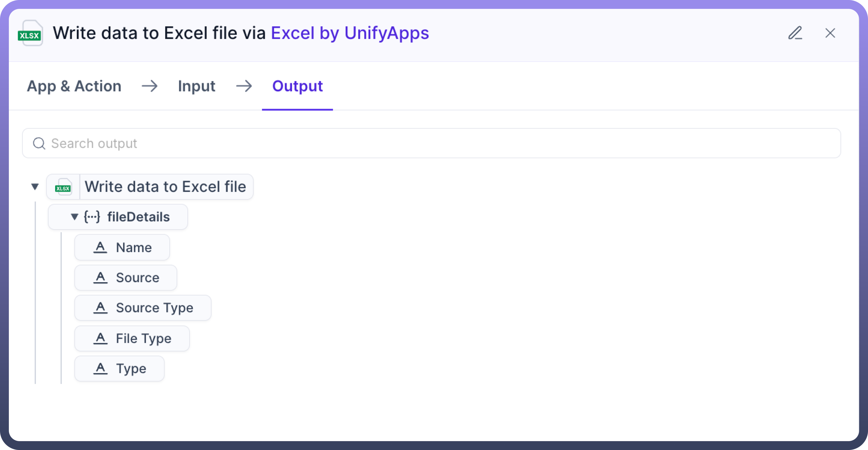This screenshot has width=868, height=450.
Task: Select the Type output pill
Action: pyautogui.click(x=131, y=369)
